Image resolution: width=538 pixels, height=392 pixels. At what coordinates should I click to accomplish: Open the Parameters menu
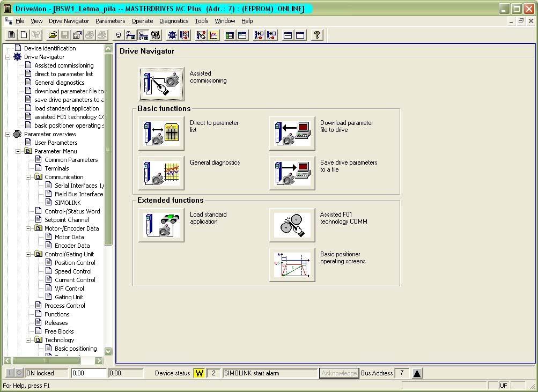[x=110, y=21]
